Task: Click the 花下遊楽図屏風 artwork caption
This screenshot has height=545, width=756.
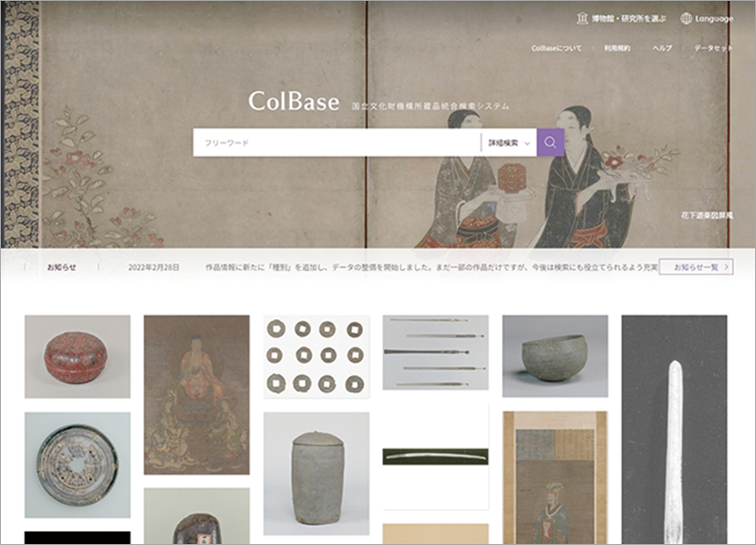Action: pyautogui.click(x=707, y=215)
